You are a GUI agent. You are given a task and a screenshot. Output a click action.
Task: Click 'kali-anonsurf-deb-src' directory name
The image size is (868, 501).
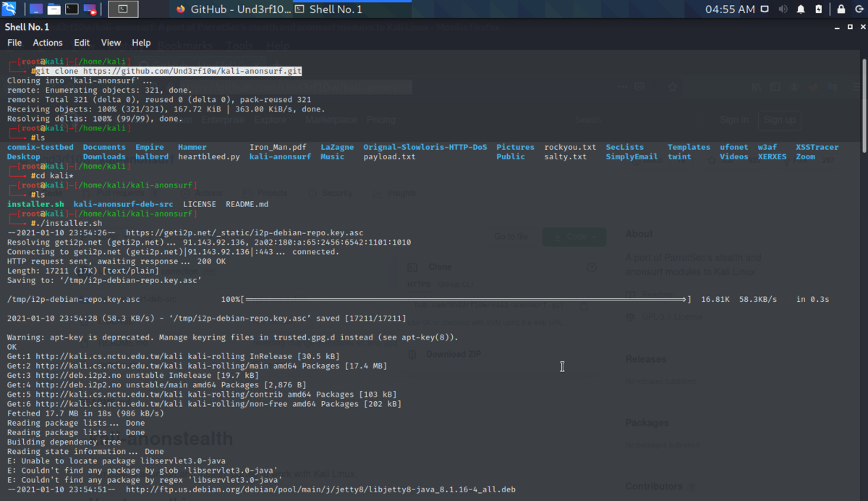tap(123, 204)
